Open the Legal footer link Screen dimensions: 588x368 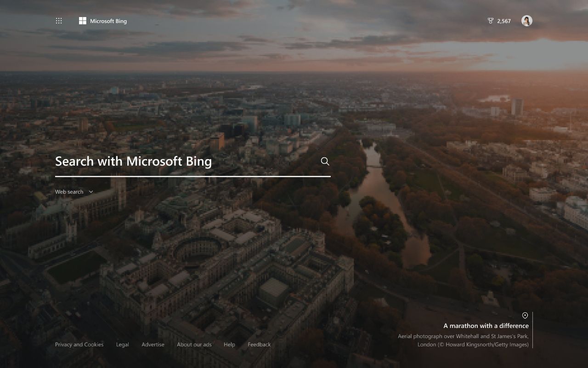[x=123, y=345]
